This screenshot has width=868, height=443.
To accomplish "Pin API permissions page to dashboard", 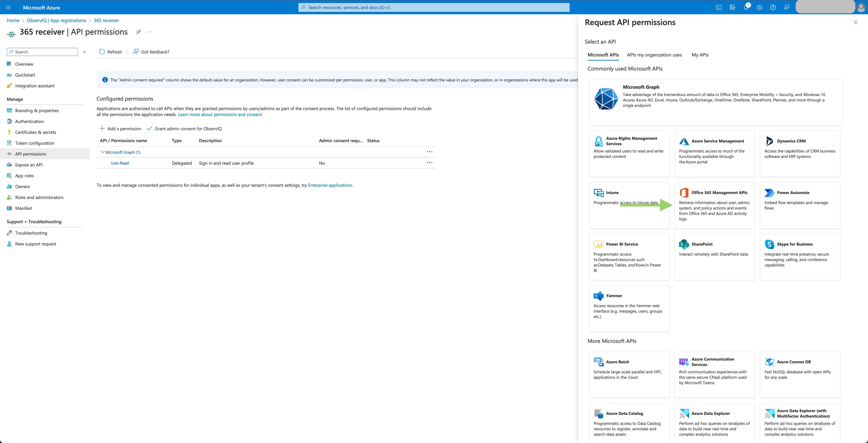I will coord(138,32).
